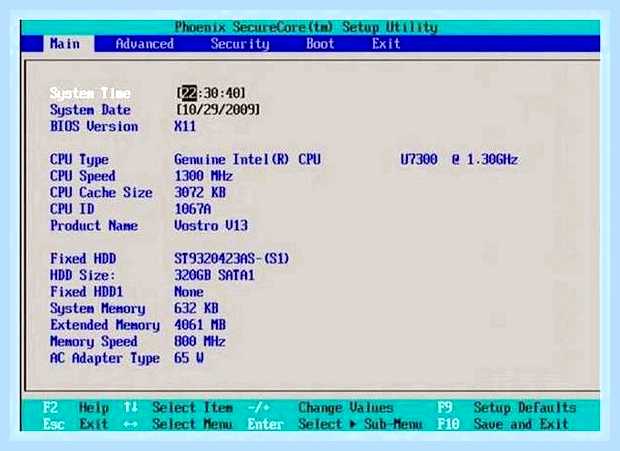Viewport: 620px width, 451px height.
Task: Click the left-right arrow Select Menu icon
Action: click(x=130, y=425)
